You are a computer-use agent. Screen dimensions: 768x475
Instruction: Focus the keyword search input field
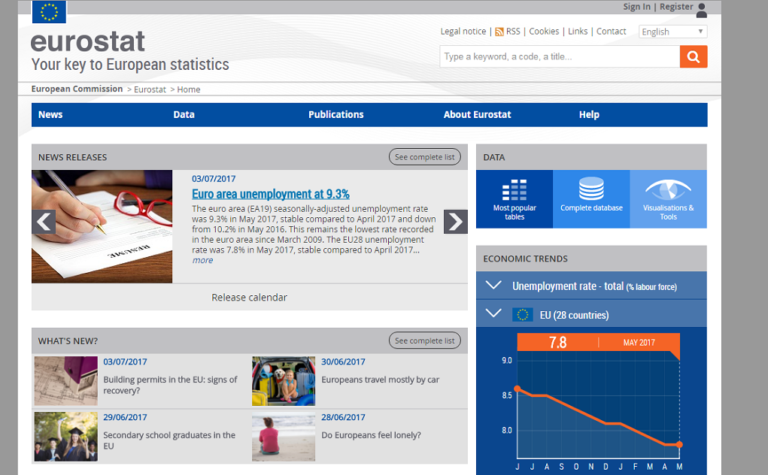pos(560,57)
